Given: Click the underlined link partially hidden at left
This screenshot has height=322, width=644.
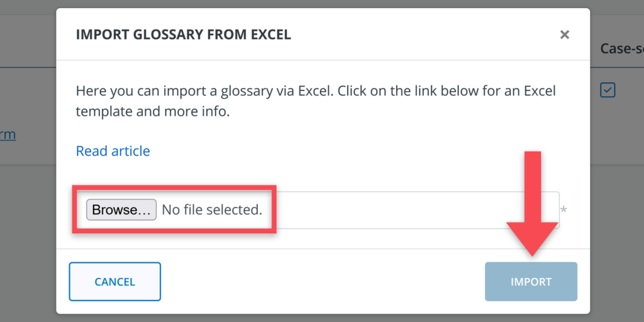Looking at the screenshot, I should click(x=8, y=134).
